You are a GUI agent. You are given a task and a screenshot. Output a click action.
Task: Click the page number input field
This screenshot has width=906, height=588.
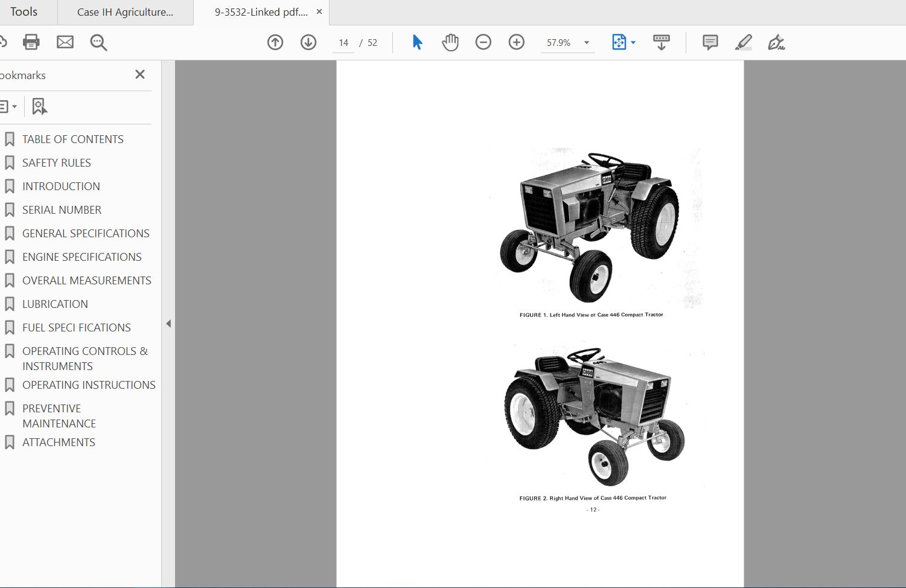[x=343, y=42]
